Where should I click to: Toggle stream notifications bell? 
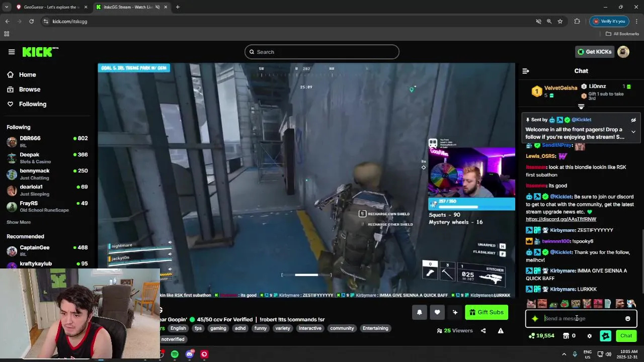point(420,312)
